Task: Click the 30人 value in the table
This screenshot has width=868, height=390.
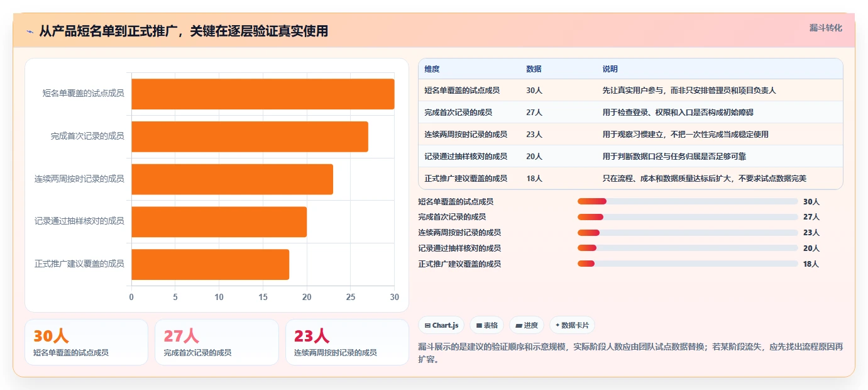Action: [x=534, y=91]
